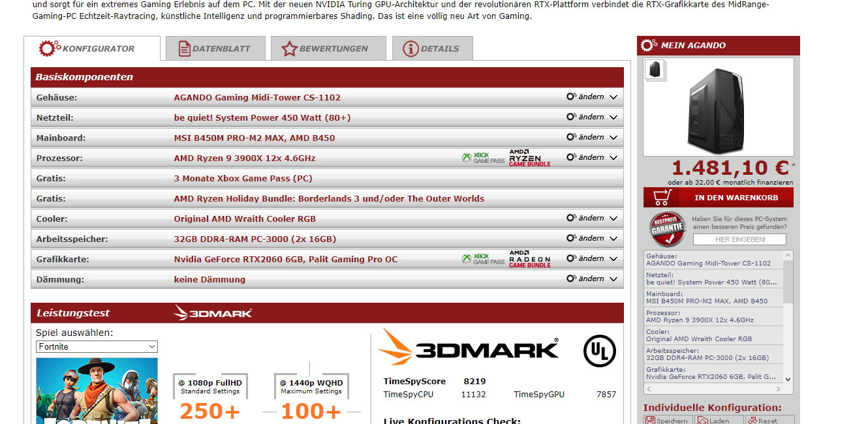The width and height of the screenshot is (868, 424).
Task: Expand the Cooler row chevron
Action: point(613,219)
